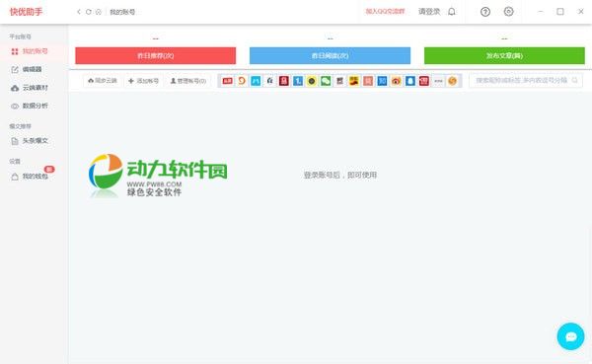This screenshot has height=364, width=592.
Task: Click the 同步云端 button
Action: coord(103,81)
